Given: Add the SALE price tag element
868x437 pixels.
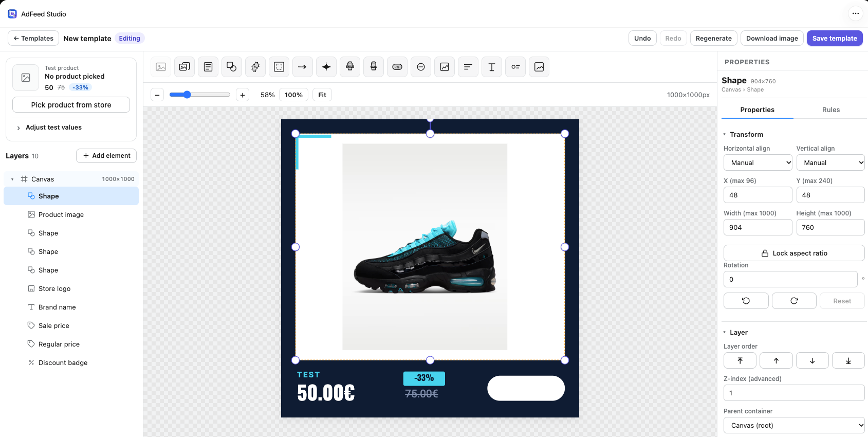Looking at the screenshot, I should 350,67.
